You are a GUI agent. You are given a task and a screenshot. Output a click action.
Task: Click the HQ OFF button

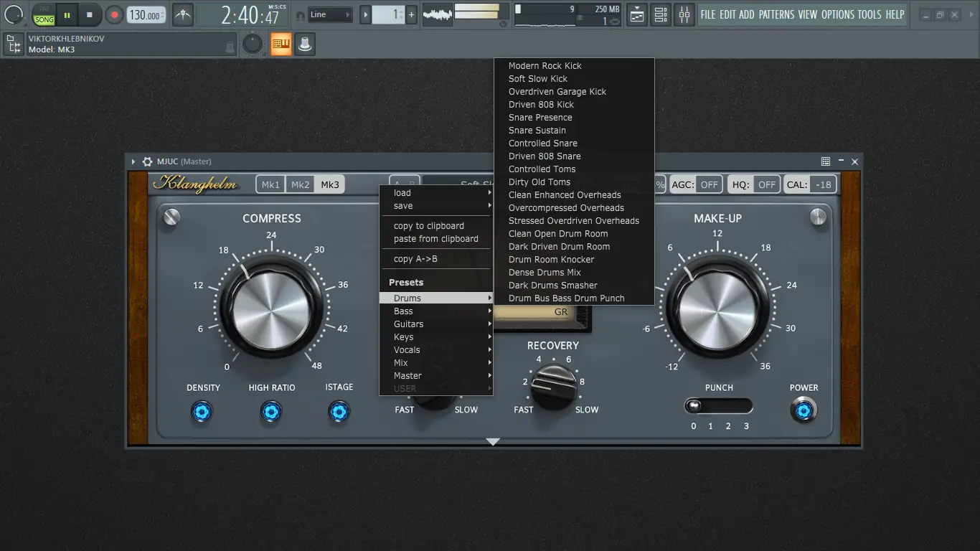tap(767, 184)
